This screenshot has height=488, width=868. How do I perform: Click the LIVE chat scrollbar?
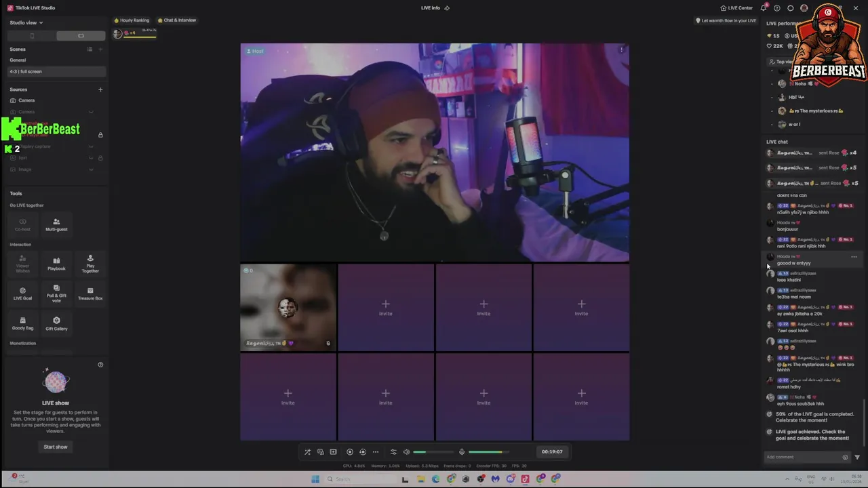click(x=865, y=424)
